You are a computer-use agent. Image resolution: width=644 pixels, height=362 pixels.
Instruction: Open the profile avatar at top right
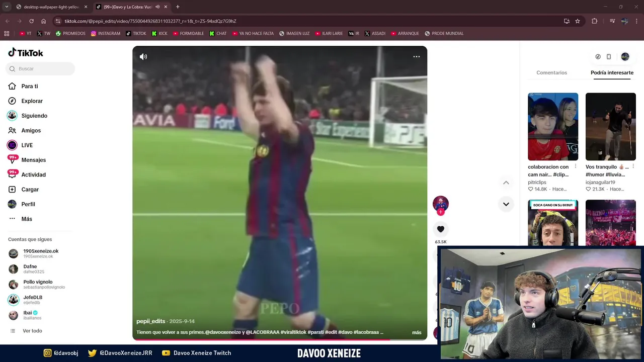625,57
